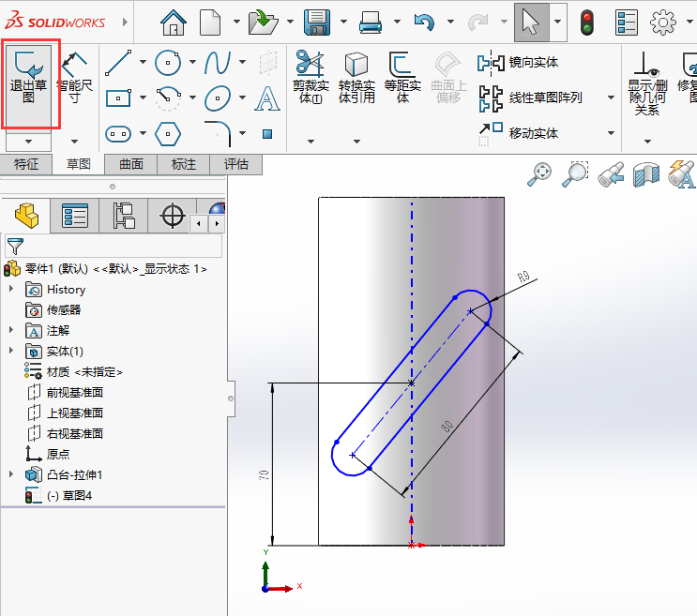
Task: Create a New document
Action: (x=210, y=23)
